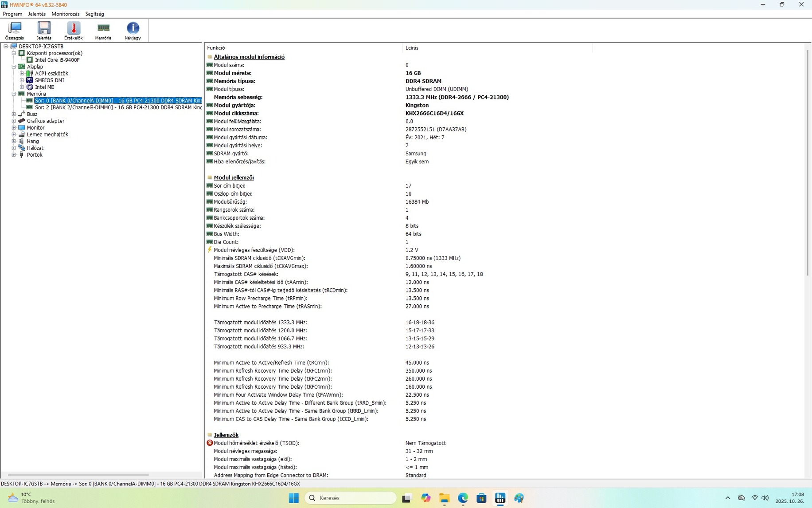The height and width of the screenshot is (508, 812).
Task: Collapse the Központi processzor(ok) tree node
Action: click(14, 53)
